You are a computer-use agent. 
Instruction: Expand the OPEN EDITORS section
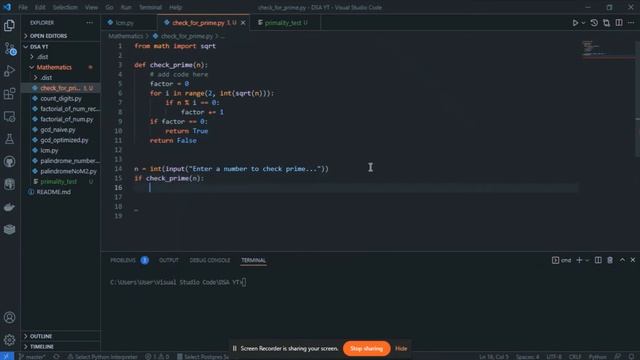[x=60, y=36]
